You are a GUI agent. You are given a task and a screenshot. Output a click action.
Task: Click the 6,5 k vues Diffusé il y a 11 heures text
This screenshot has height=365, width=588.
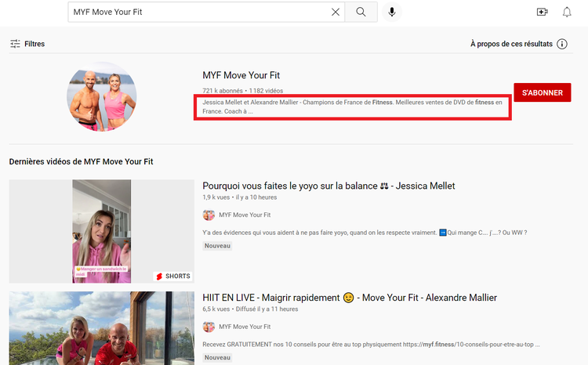(250, 309)
